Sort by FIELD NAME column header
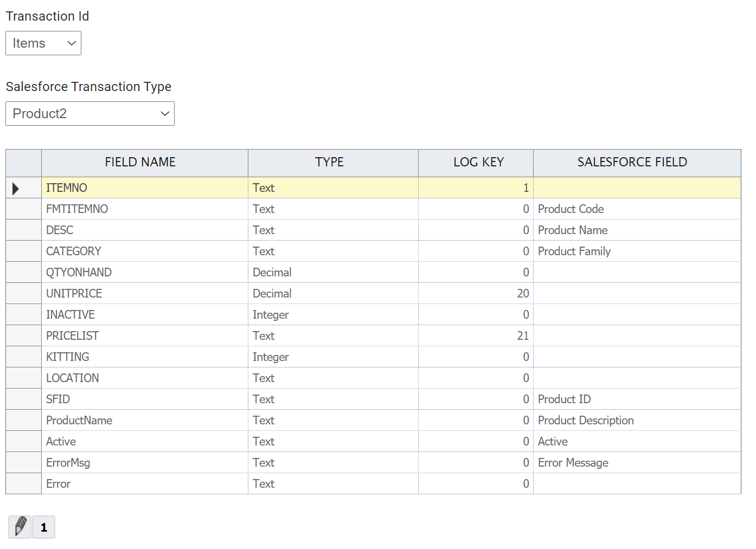Image resolution: width=756 pixels, height=549 pixels. pyautogui.click(x=140, y=162)
